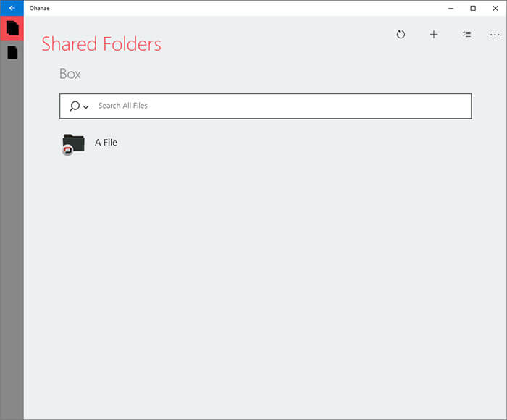Add a new item with plus icon
Image resolution: width=507 pixels, height=420 pixels.
click(434, 34)
